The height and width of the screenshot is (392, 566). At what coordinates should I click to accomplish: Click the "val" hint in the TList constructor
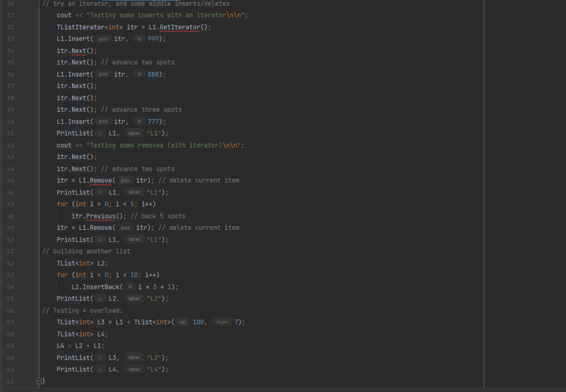click(x=183, y=322)
